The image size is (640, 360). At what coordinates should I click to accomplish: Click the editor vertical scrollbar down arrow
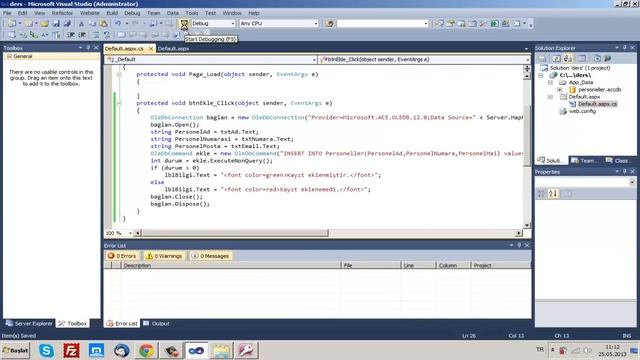[527, 225]
